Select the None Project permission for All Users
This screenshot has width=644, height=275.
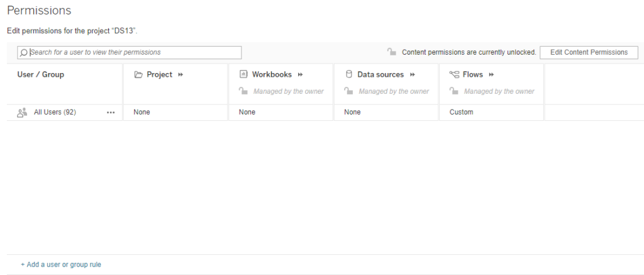point(142,113)
